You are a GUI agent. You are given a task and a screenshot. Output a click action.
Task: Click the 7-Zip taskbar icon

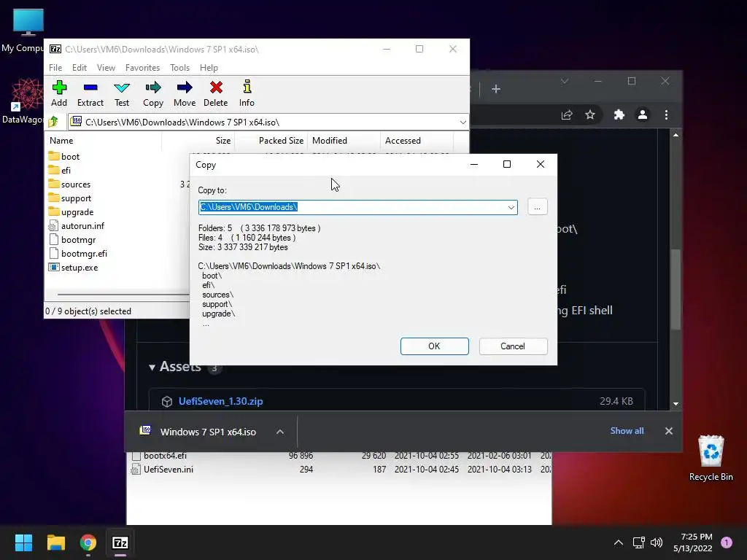tap(120, 542)
